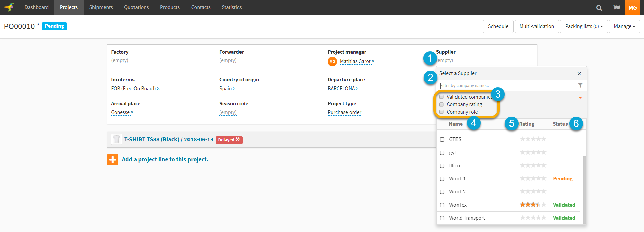Click the Multi-validation button
This screenshot has height=232, width=644.
(537, 26)
